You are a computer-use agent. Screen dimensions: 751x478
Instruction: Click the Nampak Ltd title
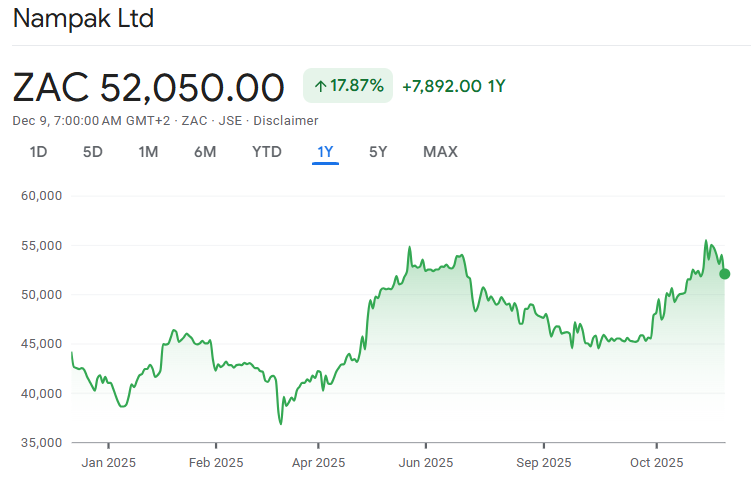pyautogui.click(x=83, y=19)
